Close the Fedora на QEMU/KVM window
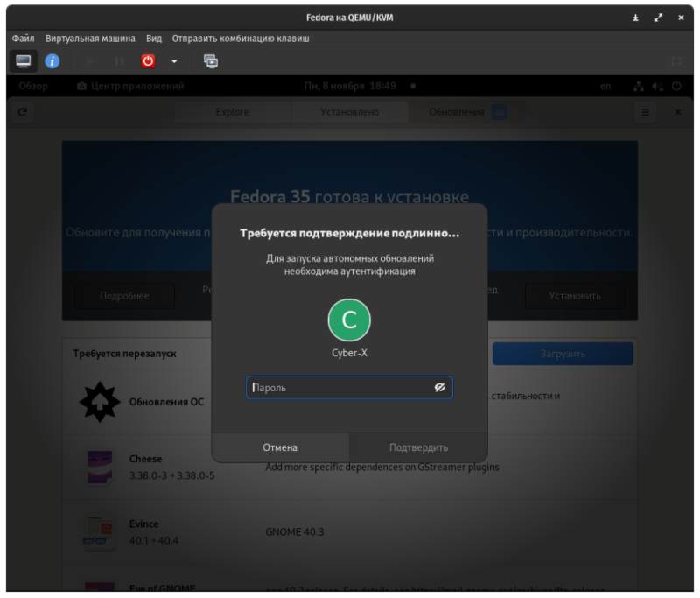 point(681,18)
